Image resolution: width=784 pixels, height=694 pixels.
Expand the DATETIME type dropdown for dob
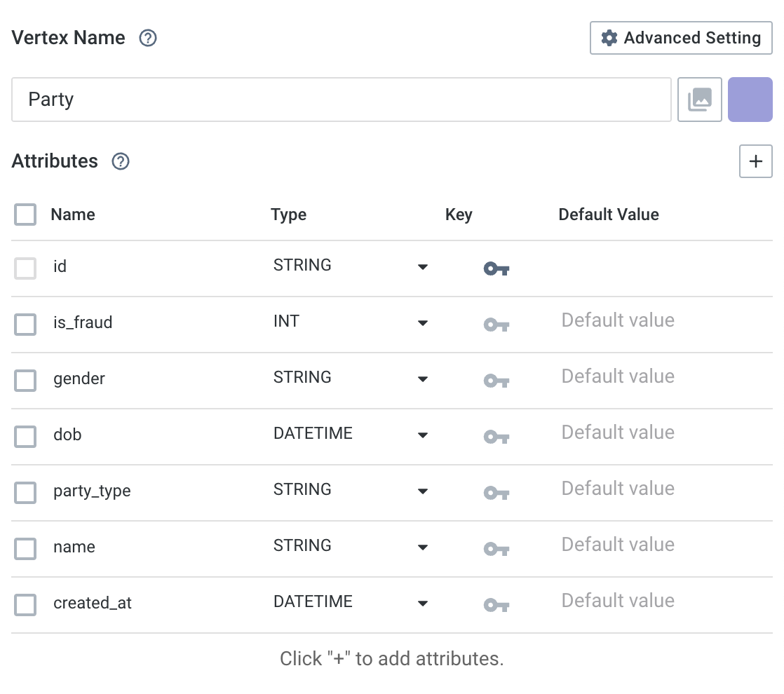point(422,435)
